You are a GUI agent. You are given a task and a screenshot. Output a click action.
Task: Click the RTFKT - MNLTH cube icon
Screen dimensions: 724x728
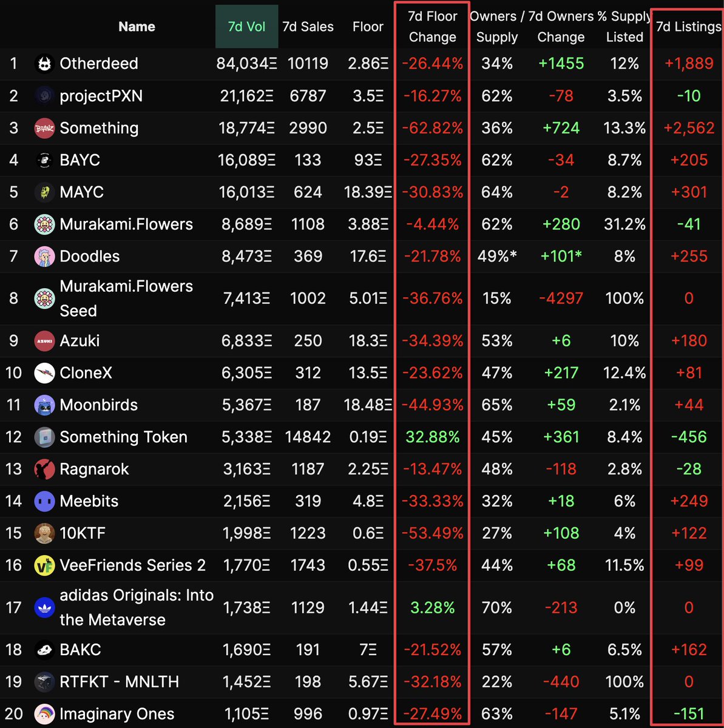pyautogui.click(x=44, y=682)
